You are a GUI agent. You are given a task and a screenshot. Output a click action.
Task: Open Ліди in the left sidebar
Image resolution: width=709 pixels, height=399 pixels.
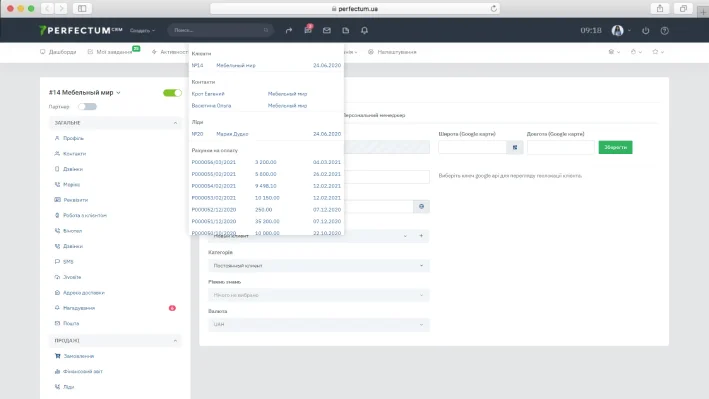coord(69,387)
